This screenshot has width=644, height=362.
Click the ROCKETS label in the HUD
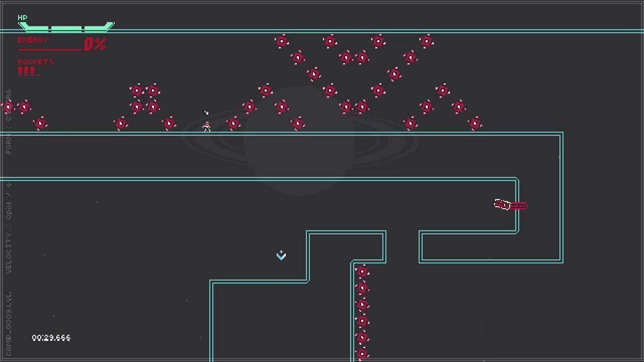click(35, 61)
